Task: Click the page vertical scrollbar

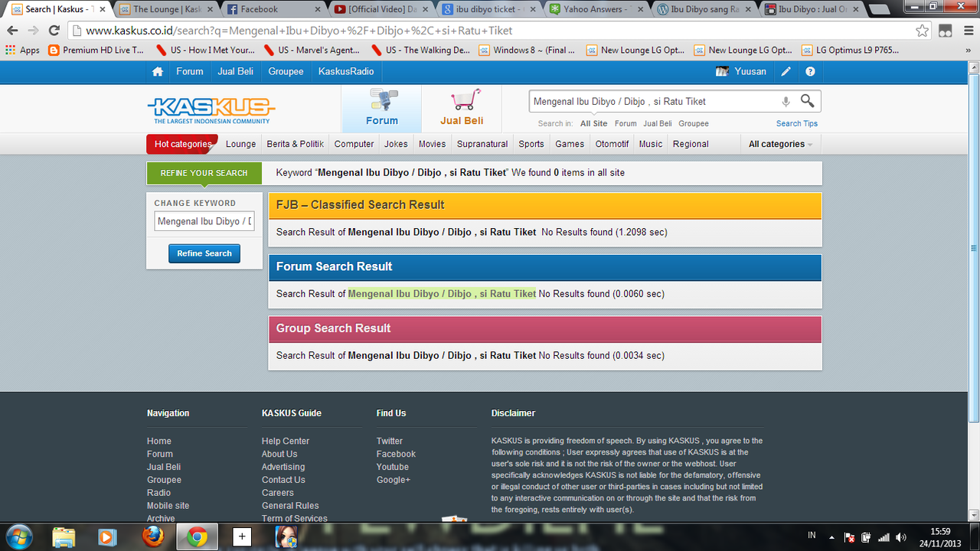Action: point(974,247)
